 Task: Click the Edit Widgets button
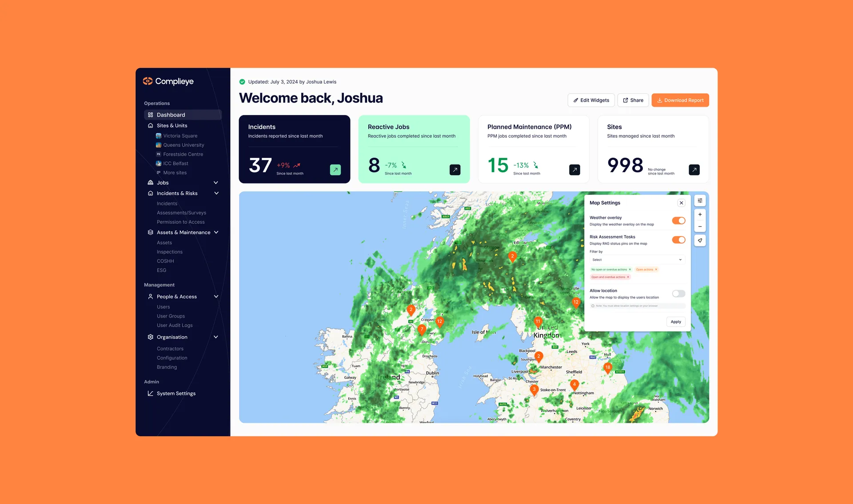tap(591, 100)
